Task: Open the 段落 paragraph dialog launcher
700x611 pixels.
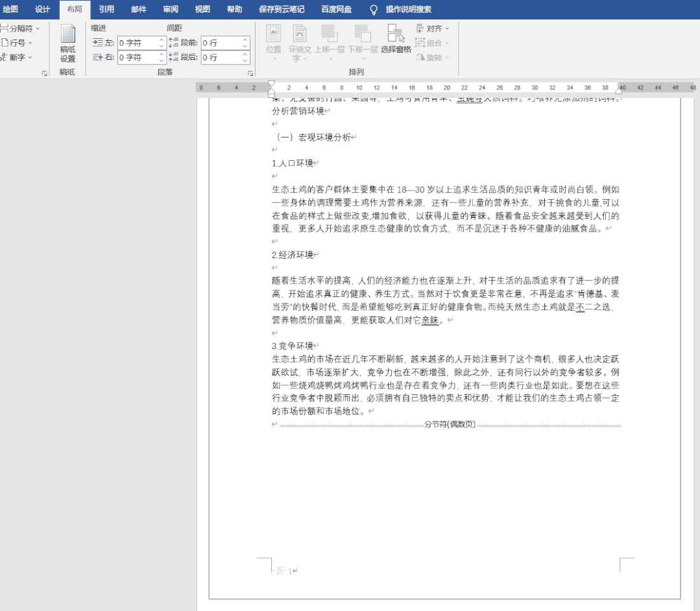Action: pyautogui.click(x=250, y=73)
